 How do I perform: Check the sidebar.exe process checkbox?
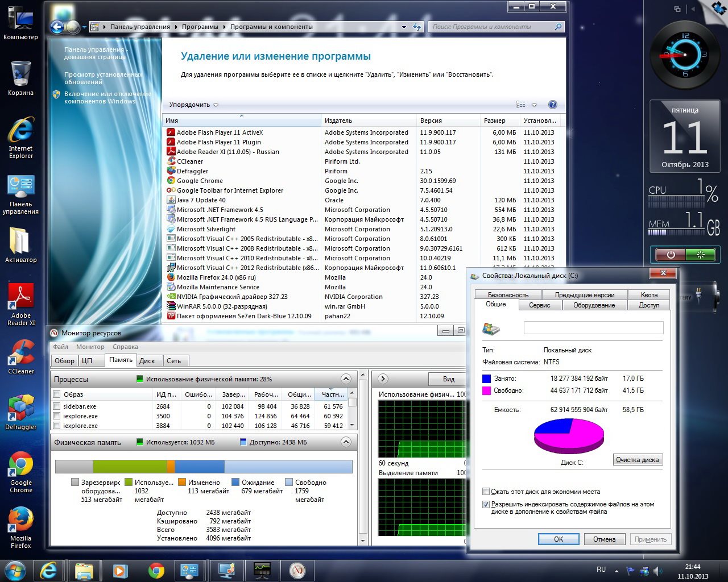56,406
